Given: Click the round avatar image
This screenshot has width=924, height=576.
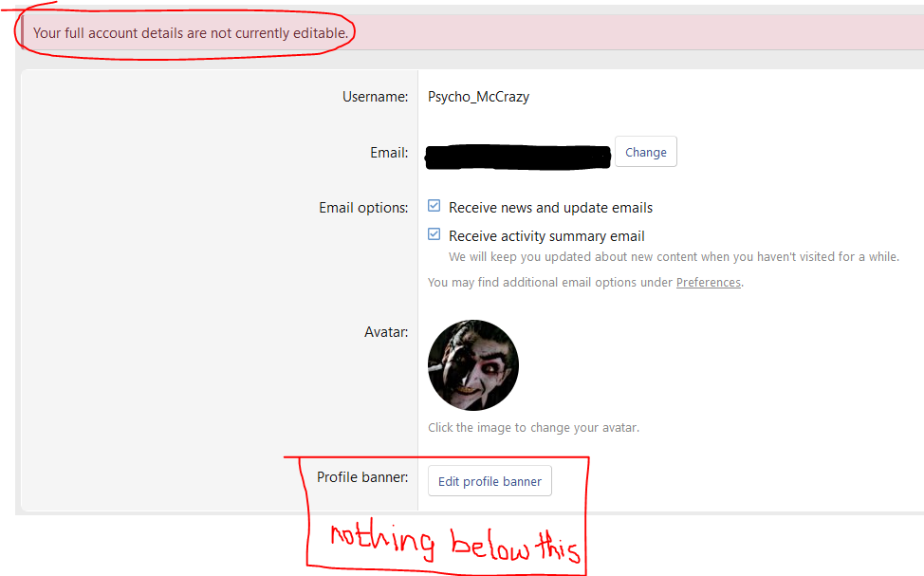Looking at the screenshot, I should coord(473,365).
